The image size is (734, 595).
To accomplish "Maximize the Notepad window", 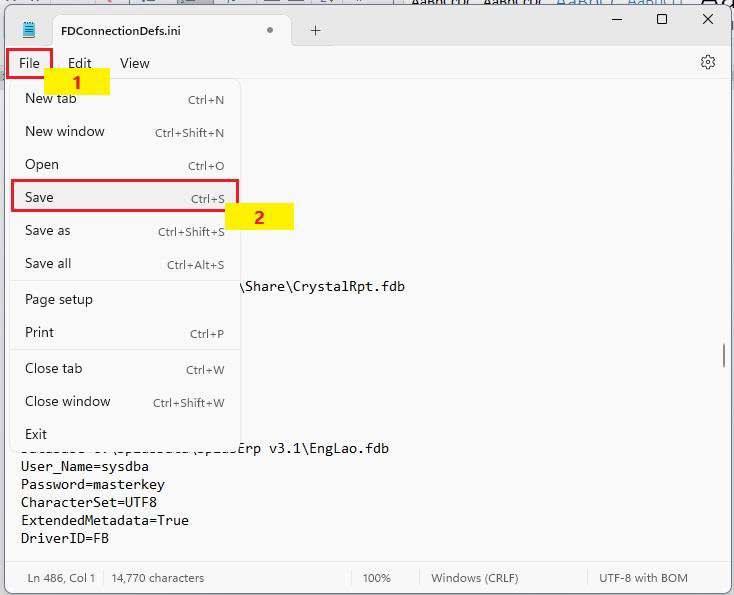I will [x=661, y=19].
